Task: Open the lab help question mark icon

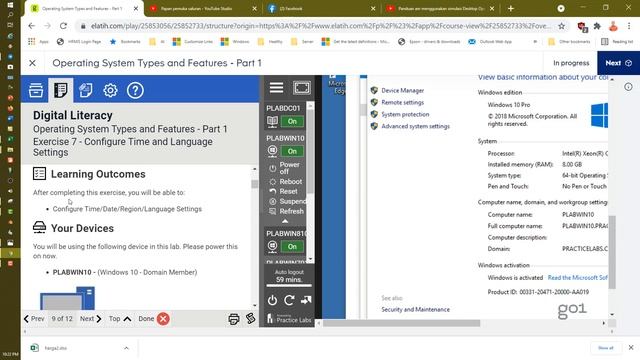Action: (135, 90)
